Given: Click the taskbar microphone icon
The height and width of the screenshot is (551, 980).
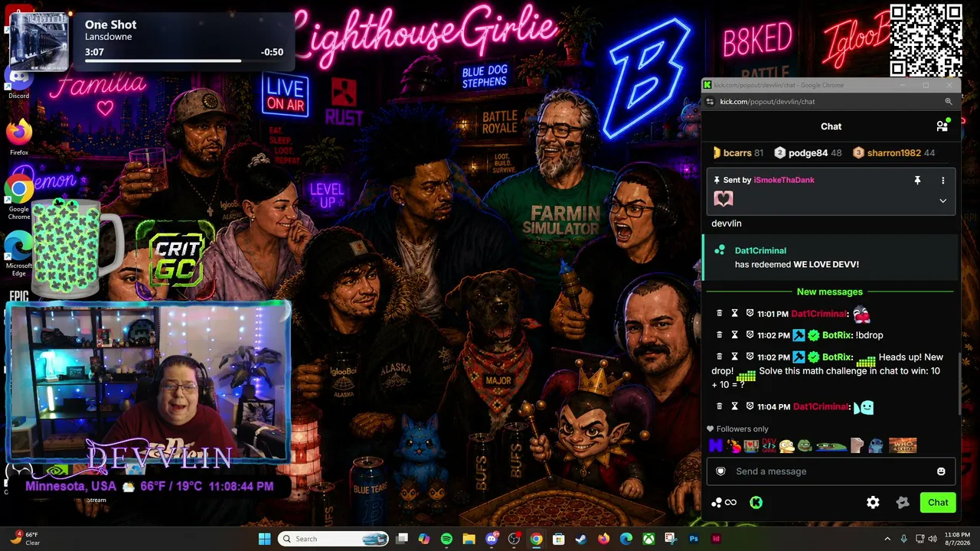Looking at the screenshot, I should tap(903, 539).
